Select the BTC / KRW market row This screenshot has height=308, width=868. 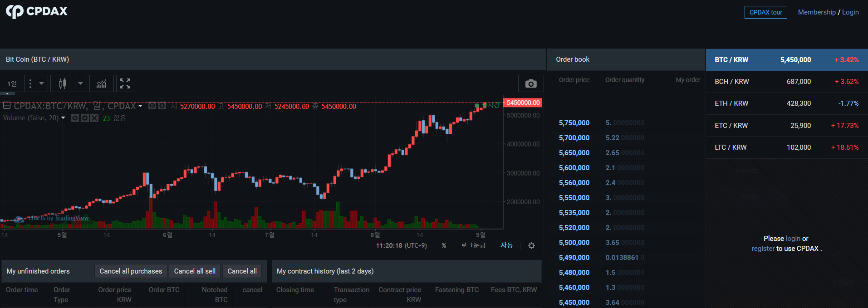pos(787,60)
